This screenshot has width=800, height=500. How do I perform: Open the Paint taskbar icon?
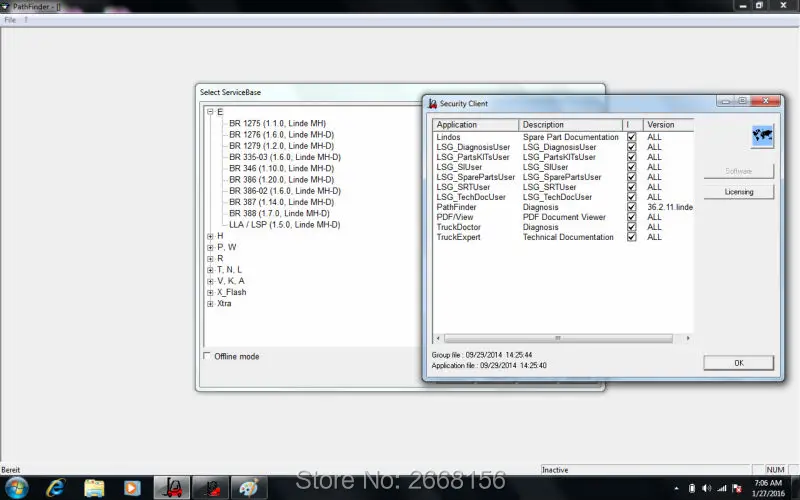click(x=249, y=488)
